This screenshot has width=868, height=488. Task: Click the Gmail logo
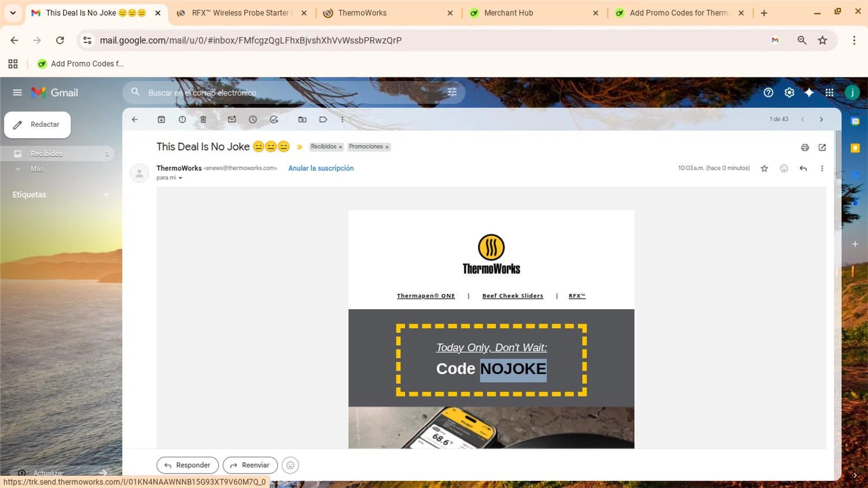click(55, 93)
